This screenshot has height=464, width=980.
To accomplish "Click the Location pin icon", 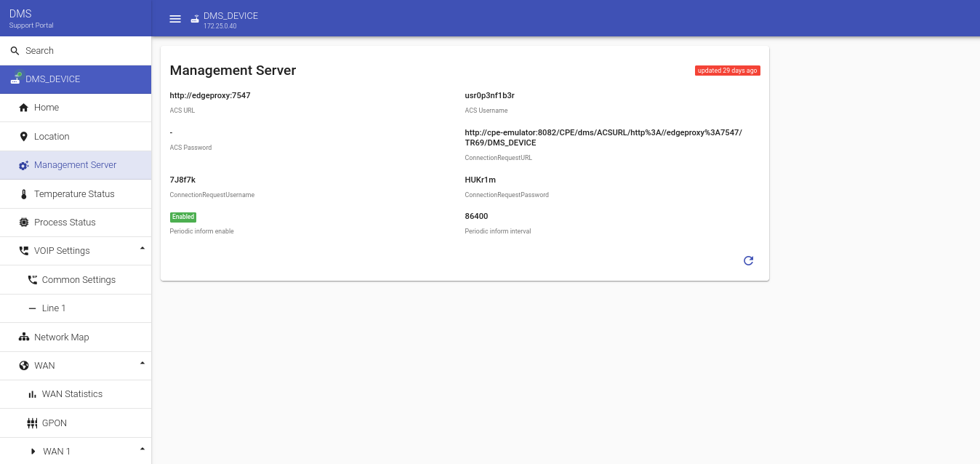I will pos(23,137).
